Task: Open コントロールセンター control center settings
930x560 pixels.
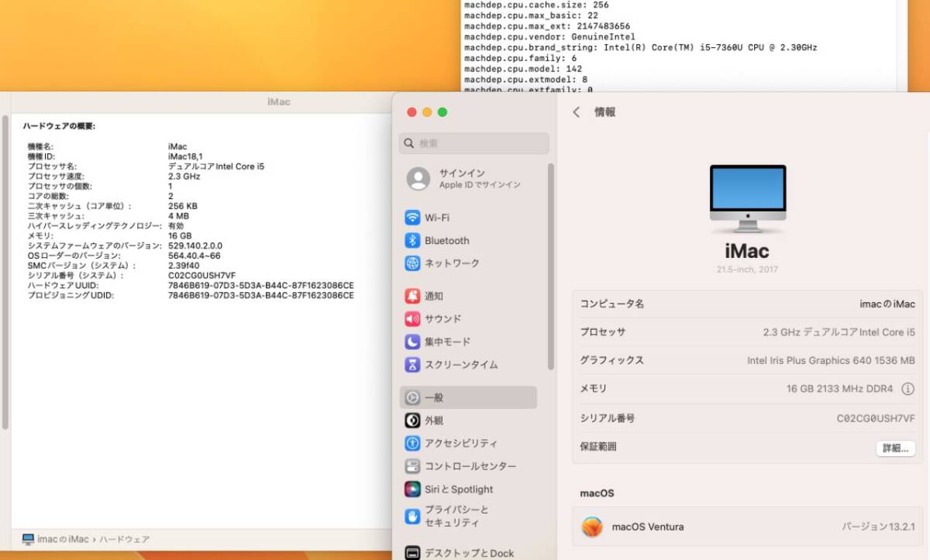Action: pos(468,466)
